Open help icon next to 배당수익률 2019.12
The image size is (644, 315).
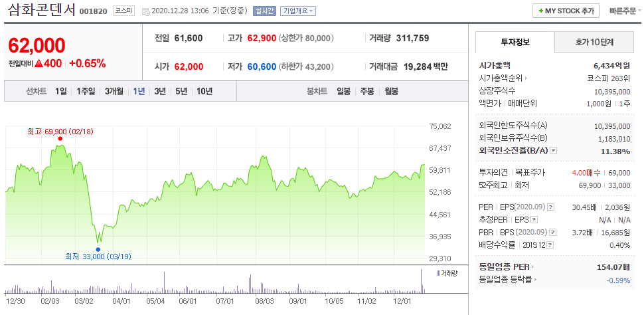point(550,245)
